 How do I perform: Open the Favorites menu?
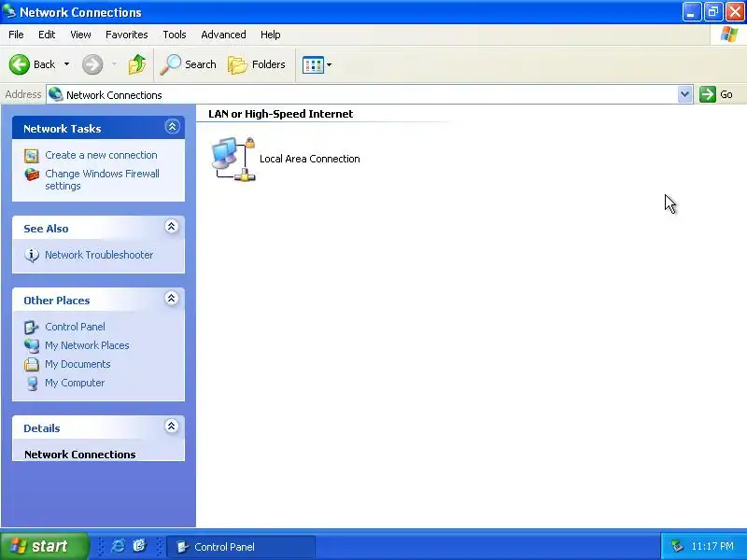pos(127,35)
